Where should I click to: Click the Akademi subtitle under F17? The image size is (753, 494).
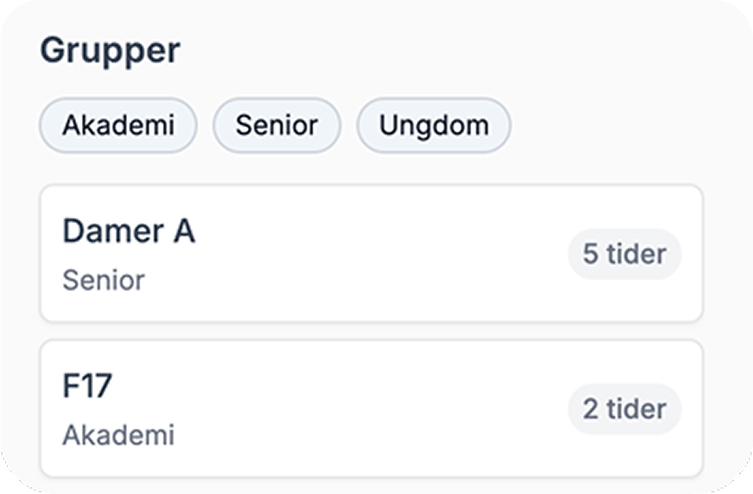click(x=118, y=435)
